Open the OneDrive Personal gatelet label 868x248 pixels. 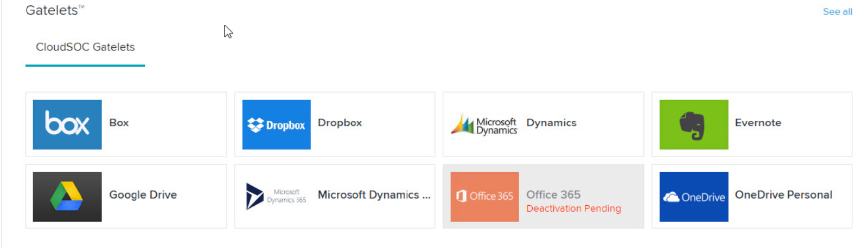(x=783, y=195)
